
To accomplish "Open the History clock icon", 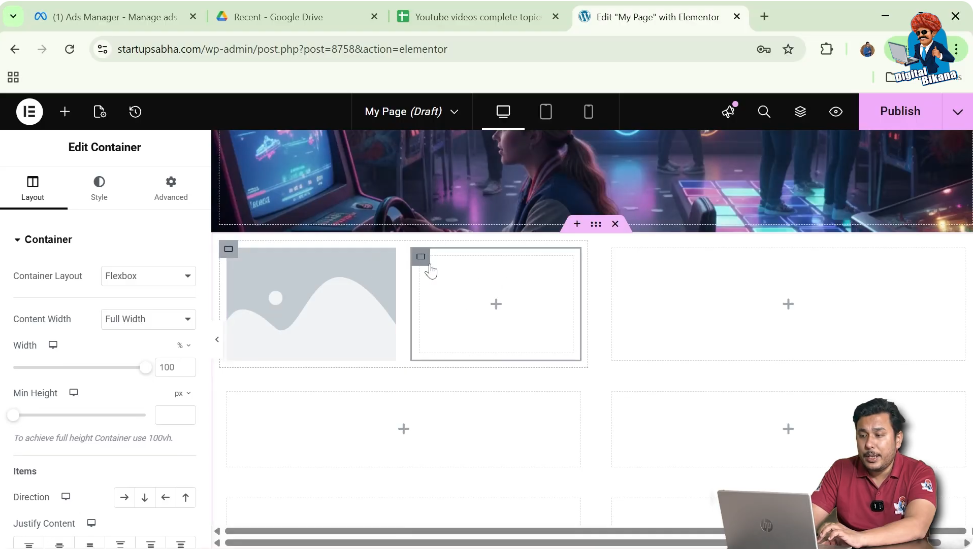I will (x=135, y=112).
